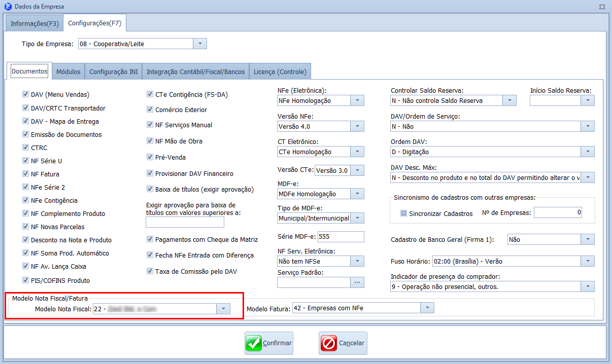Go to the Licença (Controle) tab
Screen dimensions: 612x364
click(280, 72)
